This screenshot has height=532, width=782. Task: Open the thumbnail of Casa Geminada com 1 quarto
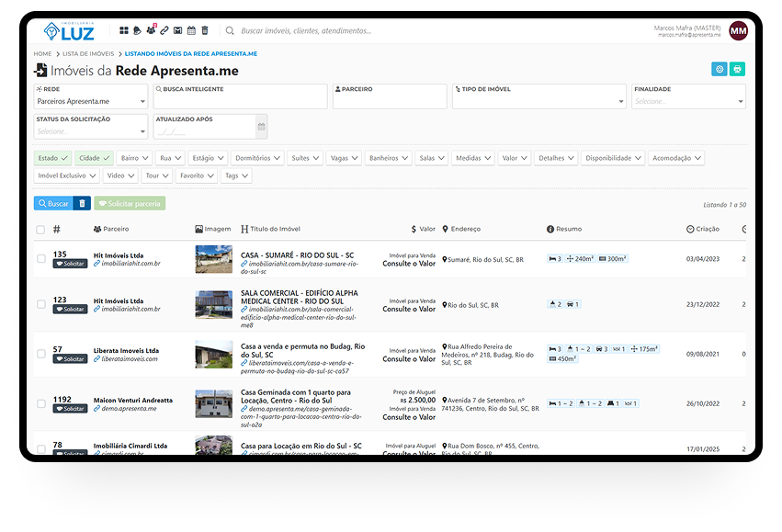(214, 404)
